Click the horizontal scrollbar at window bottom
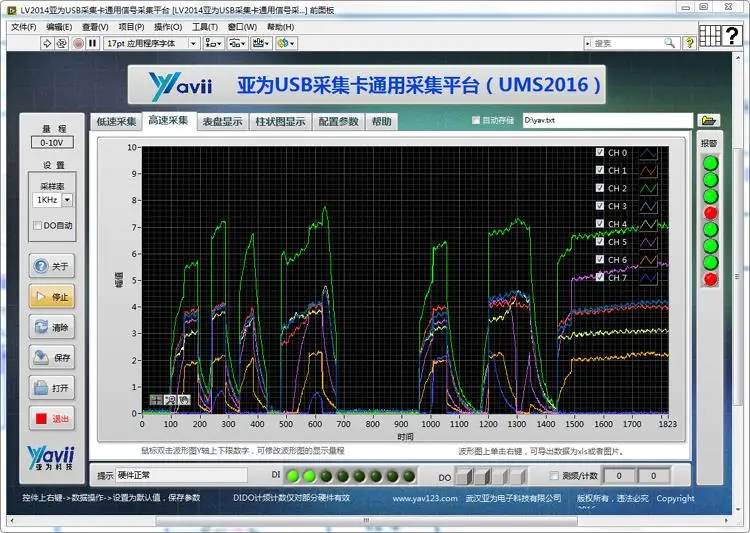Viewport: 750px width, 533px height. click(x=368, y=520)
